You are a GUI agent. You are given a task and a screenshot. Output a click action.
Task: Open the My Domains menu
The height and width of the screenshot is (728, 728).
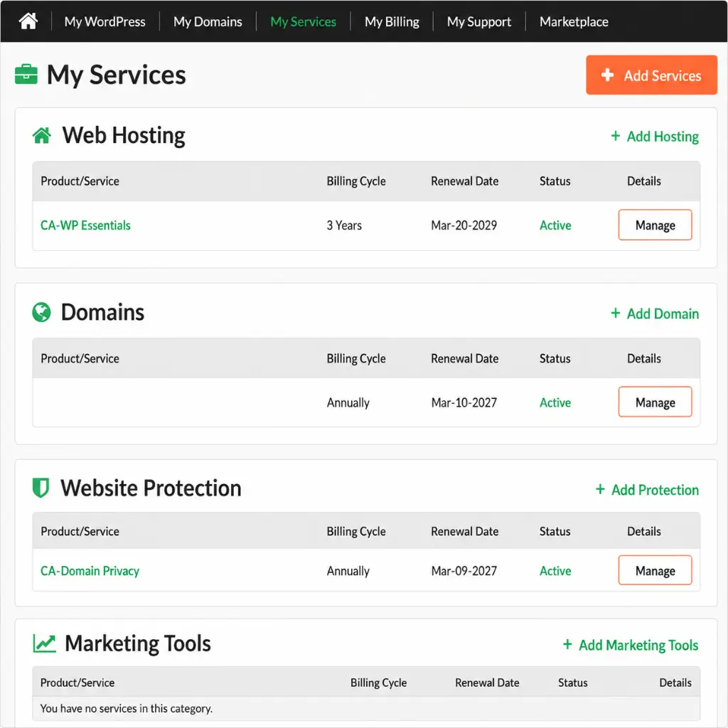(208, 21)
